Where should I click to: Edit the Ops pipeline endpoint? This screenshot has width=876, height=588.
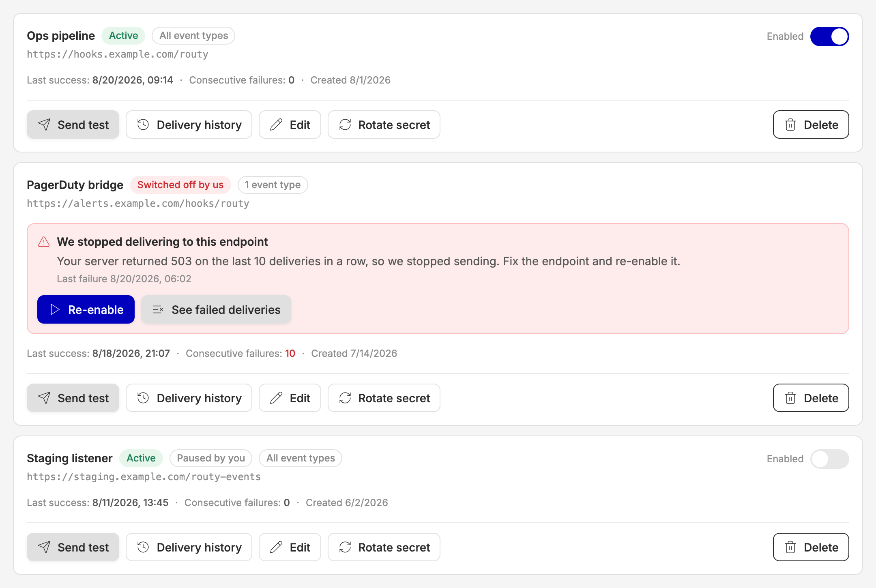(290, 124)
